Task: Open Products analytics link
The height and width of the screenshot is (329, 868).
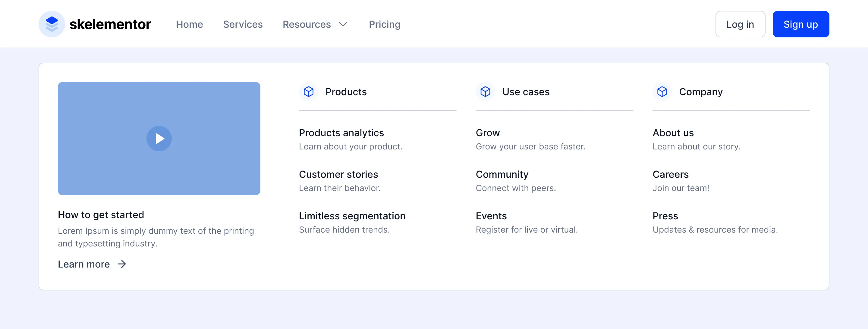Action: click(341, 133)
